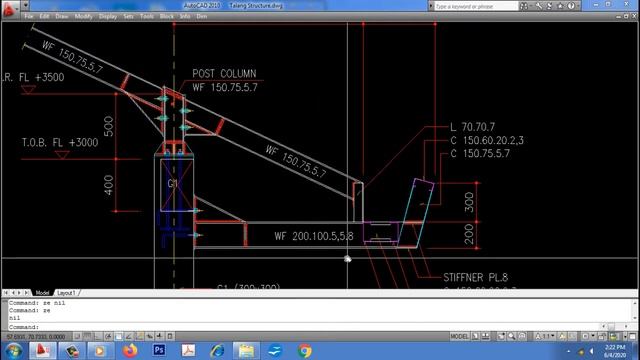Toggle annotation visibility icon
640x360 pixels.
click(562, 336)
